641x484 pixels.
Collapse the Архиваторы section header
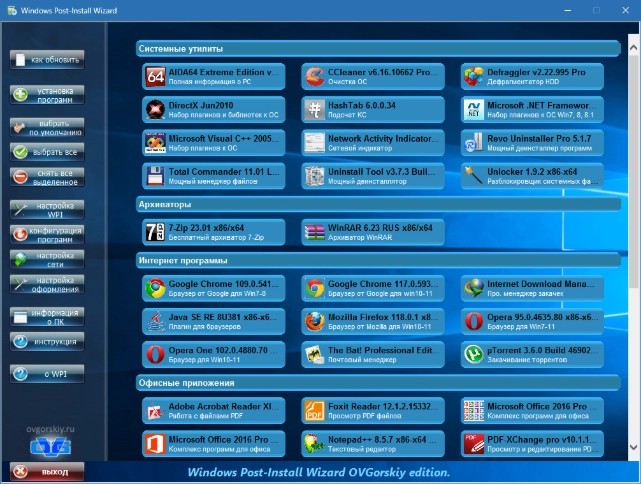pos(378,204)
